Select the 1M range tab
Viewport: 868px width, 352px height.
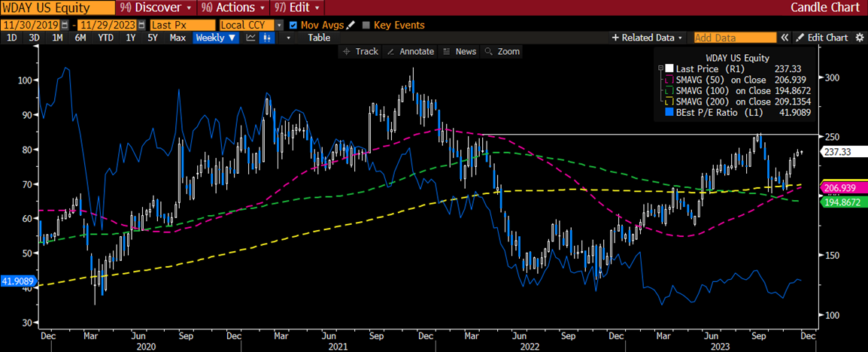(x=58, y=38)
